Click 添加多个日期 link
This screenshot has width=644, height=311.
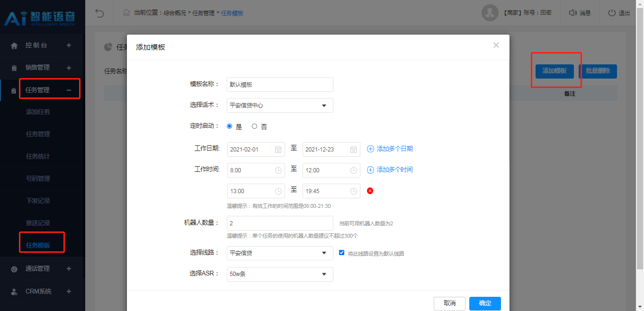[x=394, y=149]
